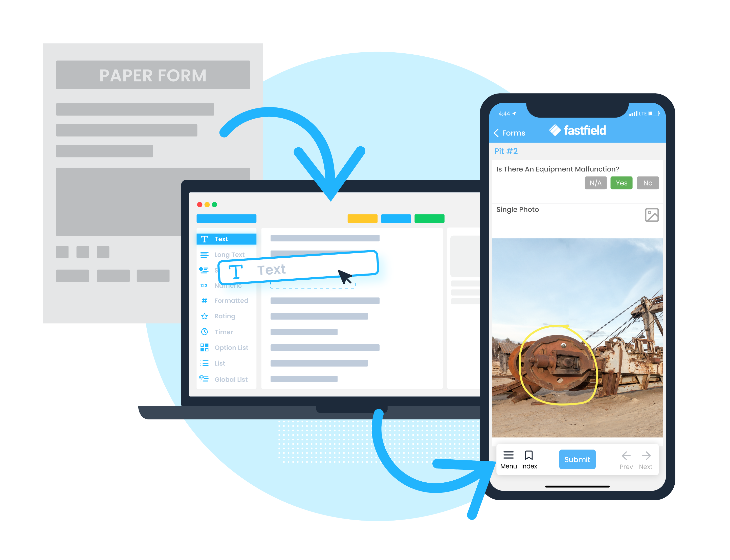Viewport: 730px width, 560px height.
Task: Select the Text field type icon
Action: (204, 239)
